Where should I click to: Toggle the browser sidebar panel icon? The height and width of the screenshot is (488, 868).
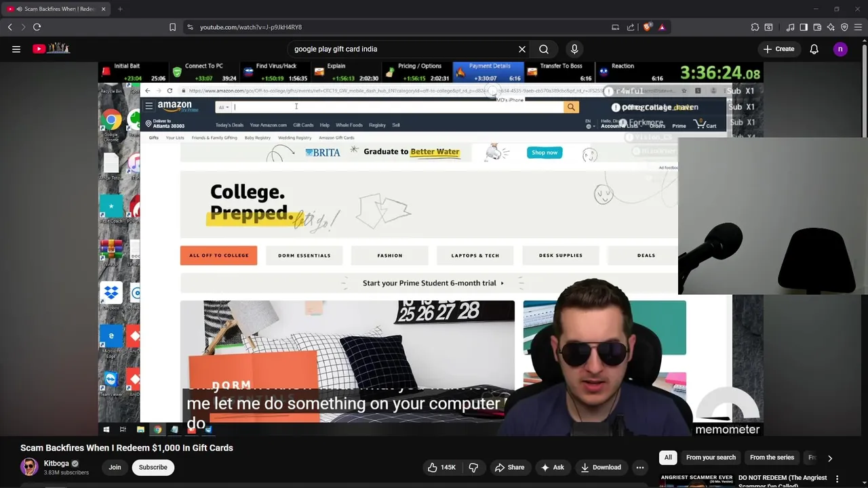tap(804, 27)
